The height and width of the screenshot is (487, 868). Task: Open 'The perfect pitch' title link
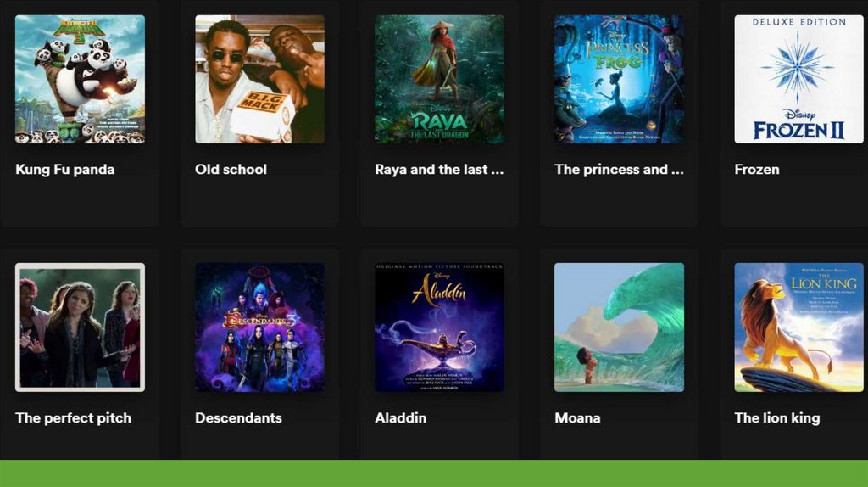(73, 417)
